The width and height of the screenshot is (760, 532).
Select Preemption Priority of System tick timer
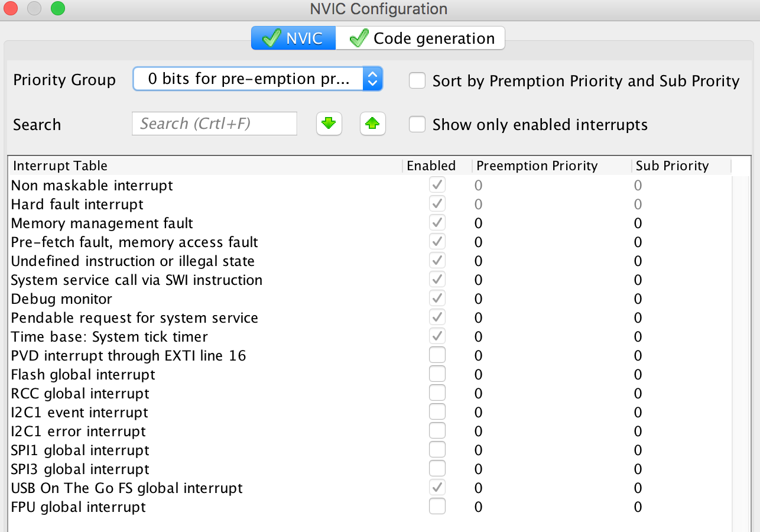479,337
